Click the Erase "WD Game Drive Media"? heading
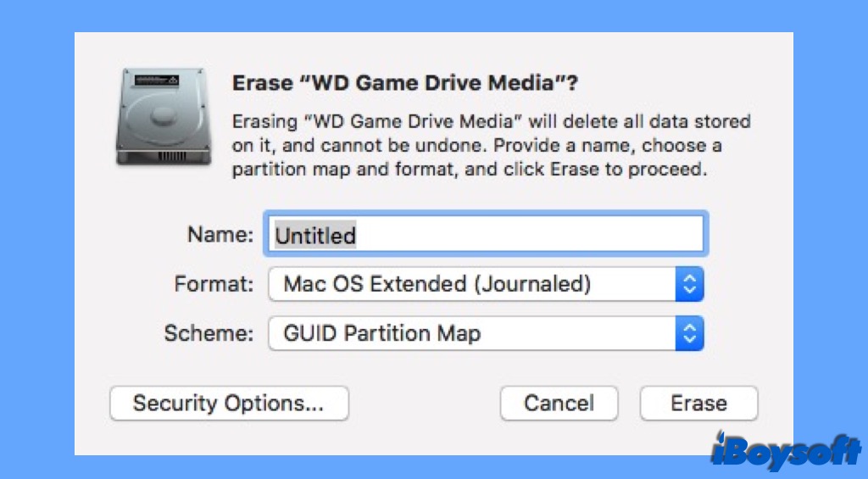The width and height of the screenshot is (868, 479). [x=405, y=84]
